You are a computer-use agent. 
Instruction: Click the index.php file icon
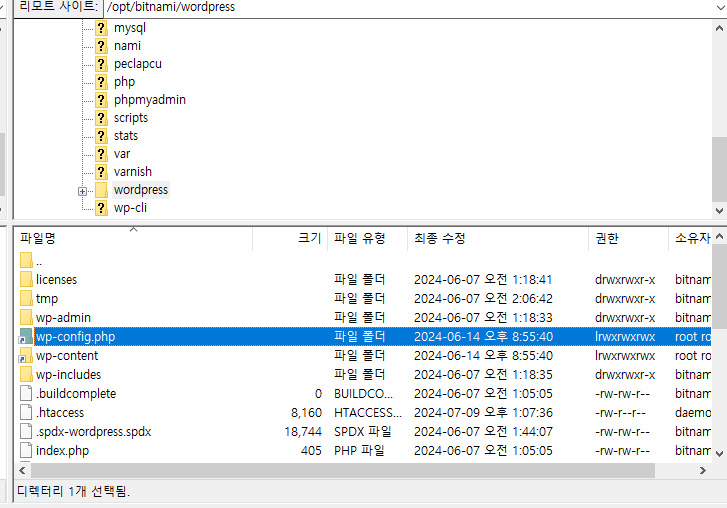pyautogui.click(x=26, y=451)
